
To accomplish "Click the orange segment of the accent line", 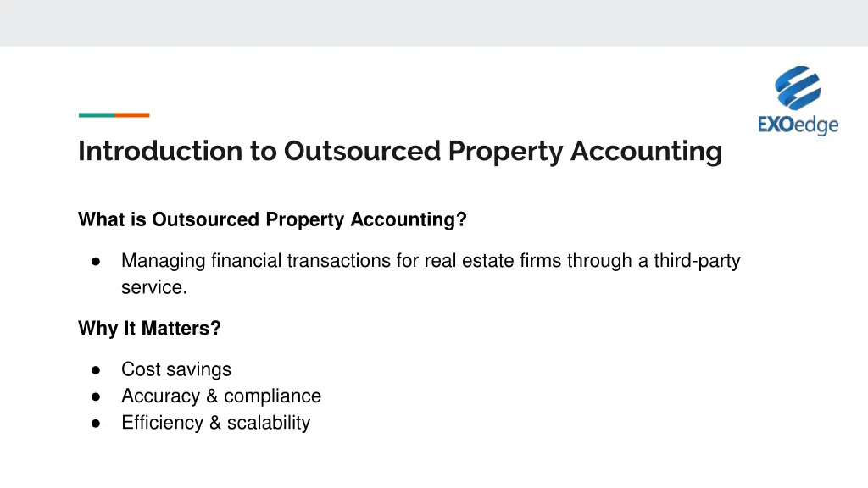I will 132,114.
